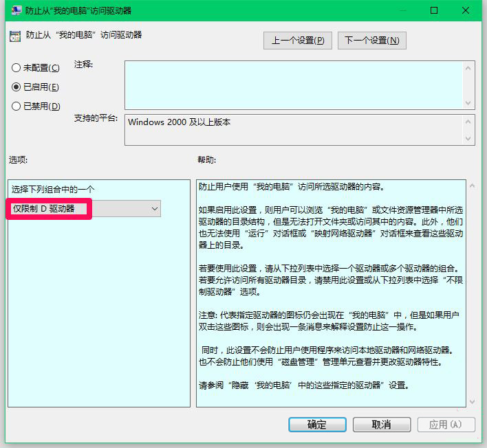Select the 未配置 radio option
Viewport: 487px width, 448px height.
[x=17, y=68]
